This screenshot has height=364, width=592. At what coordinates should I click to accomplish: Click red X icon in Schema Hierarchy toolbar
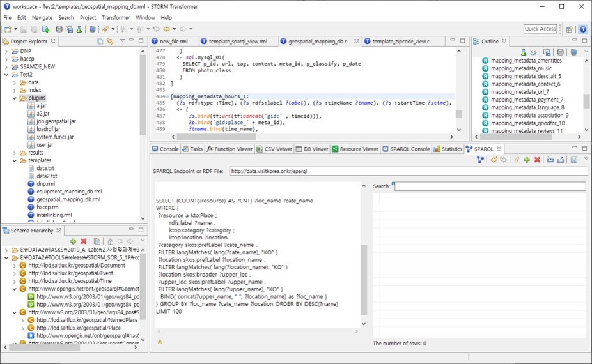pos(84,241)
